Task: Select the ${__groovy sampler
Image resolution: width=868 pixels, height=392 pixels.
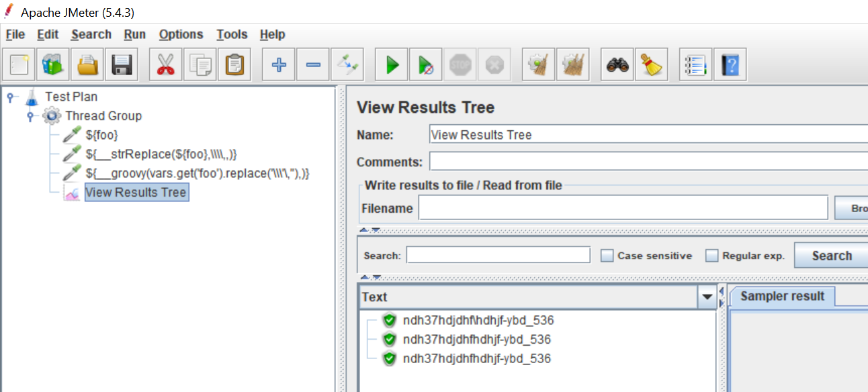Action: pyautogui.click(x=198, y=173)
